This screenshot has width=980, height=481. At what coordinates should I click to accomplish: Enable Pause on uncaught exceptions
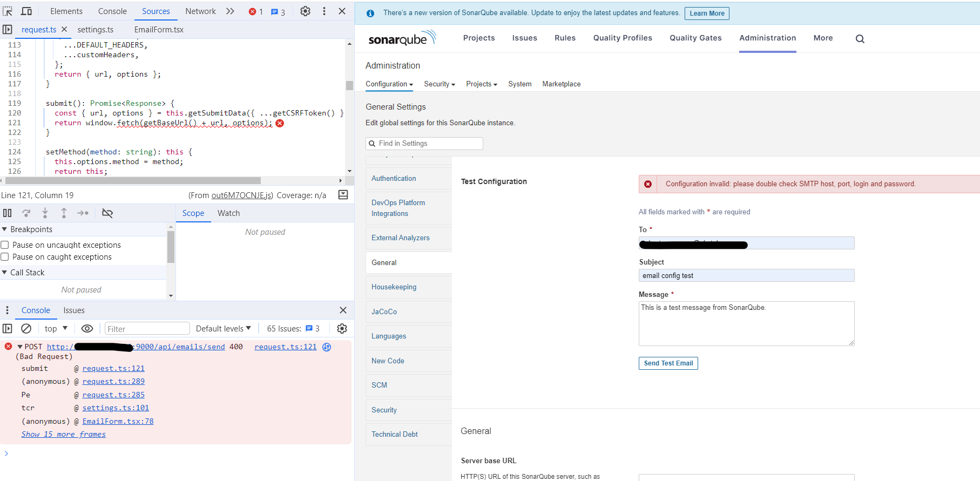[x=5, y=245]
